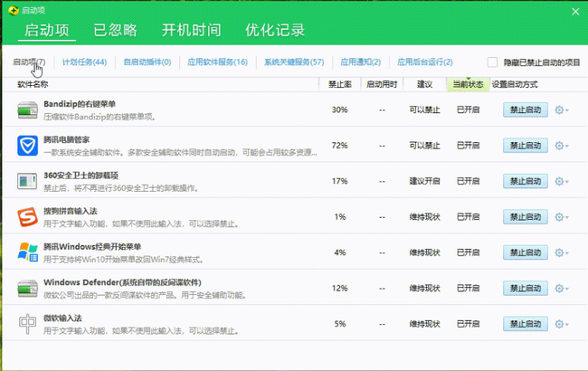This screenshot has height=371, width=588.
Task: Click the 设置启动方式 column header
Action: 515,84
